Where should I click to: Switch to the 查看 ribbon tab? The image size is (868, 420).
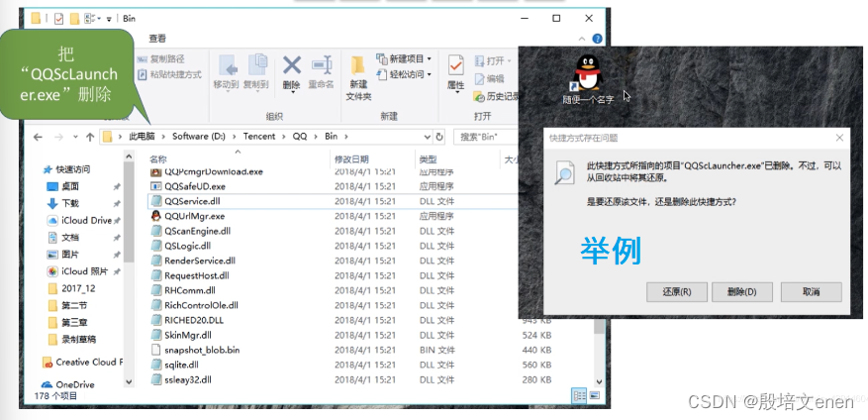[157, 39]
